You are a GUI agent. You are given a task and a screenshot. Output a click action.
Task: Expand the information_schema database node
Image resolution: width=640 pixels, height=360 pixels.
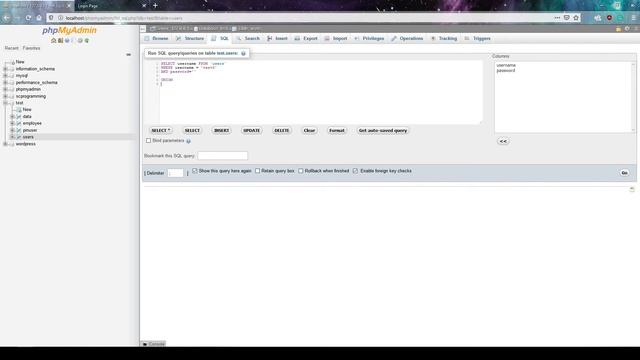point(5,69)
